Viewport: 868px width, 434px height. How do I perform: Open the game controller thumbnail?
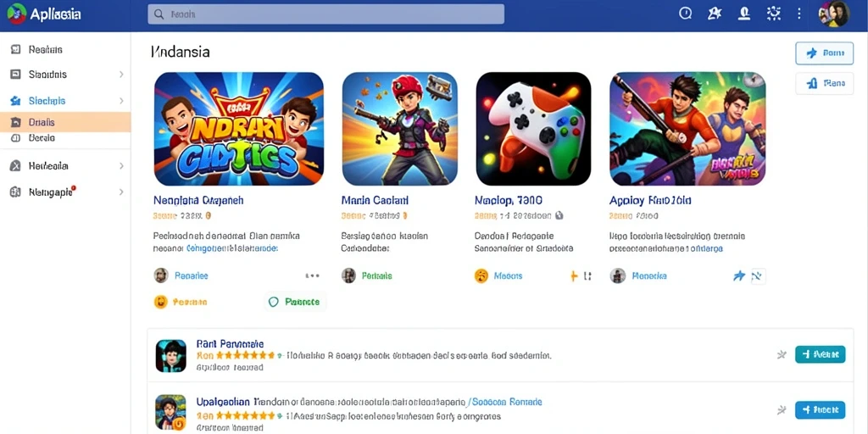click(533, 129)
